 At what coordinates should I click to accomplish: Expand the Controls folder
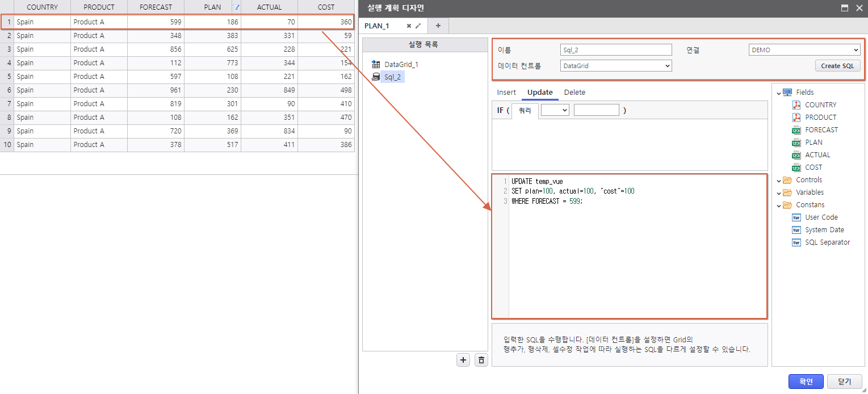coord(779,180)
